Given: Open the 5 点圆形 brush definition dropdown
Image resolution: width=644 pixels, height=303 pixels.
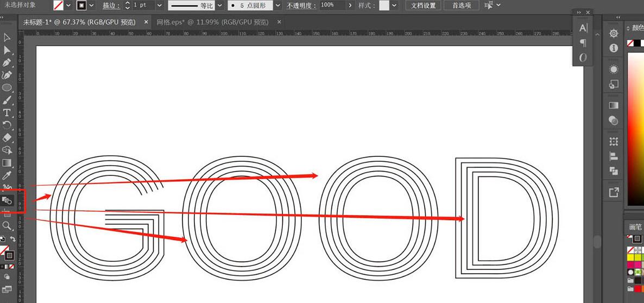Looking at the screenshot, I should [278, 5].
